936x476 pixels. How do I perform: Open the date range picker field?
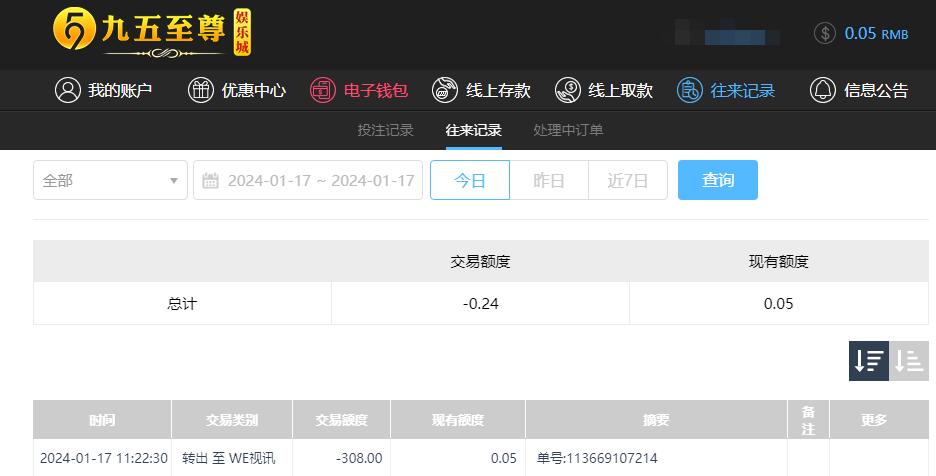pyautogui.click(x=308, y=180)
